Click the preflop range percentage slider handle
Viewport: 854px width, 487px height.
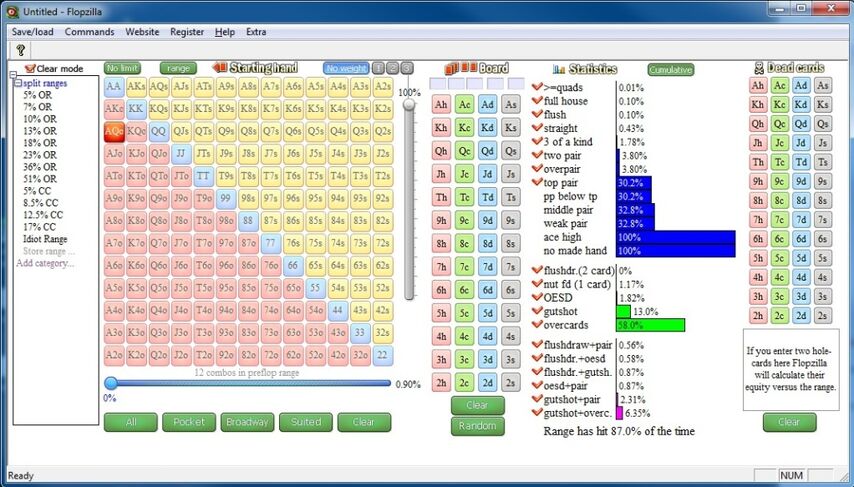click(x=111, y=383)
